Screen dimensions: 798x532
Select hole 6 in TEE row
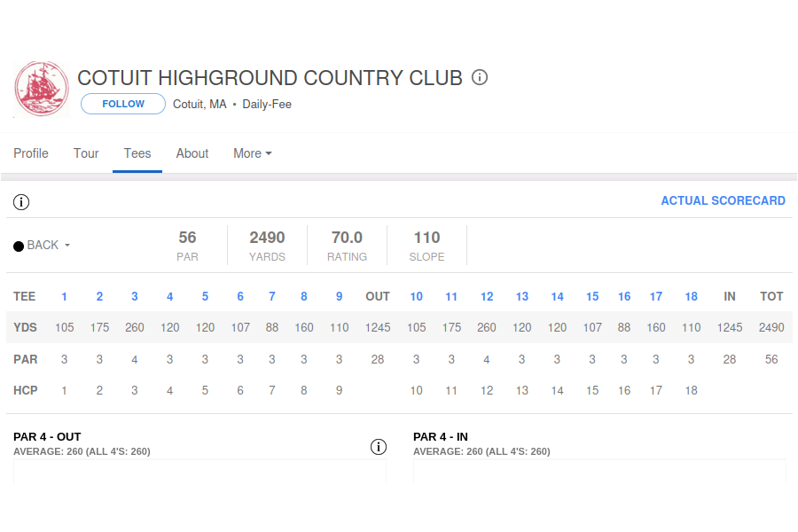click(240, 297)
